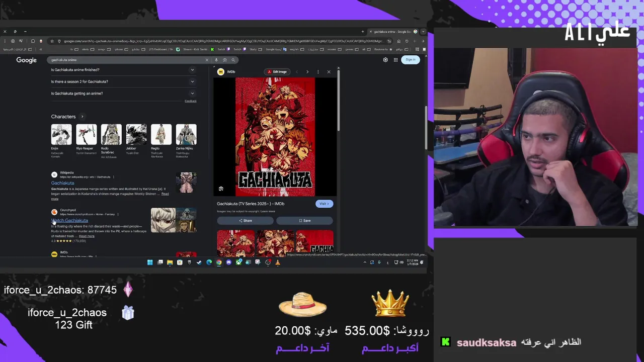Open the Wikipedia Gachiakuta result
This screenshot has width=644, height=362.
point(62,183)
